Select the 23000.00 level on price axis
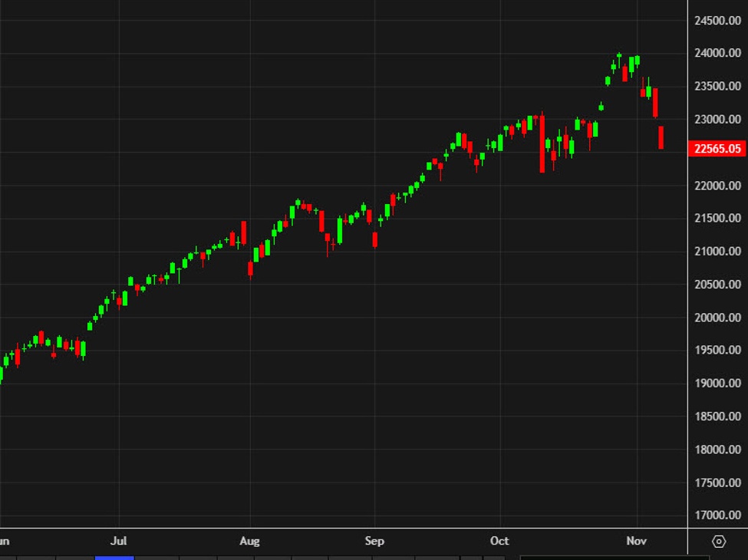 [717, 120]
